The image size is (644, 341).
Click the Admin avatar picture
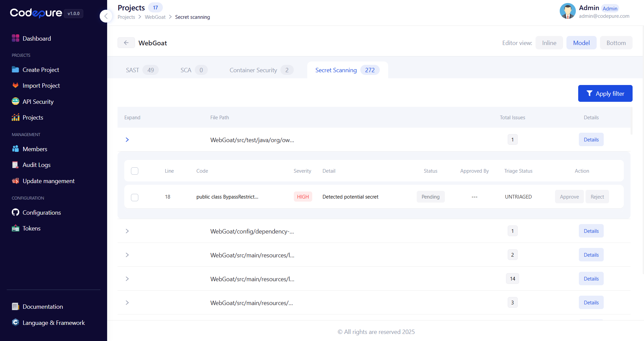(567, 11)
